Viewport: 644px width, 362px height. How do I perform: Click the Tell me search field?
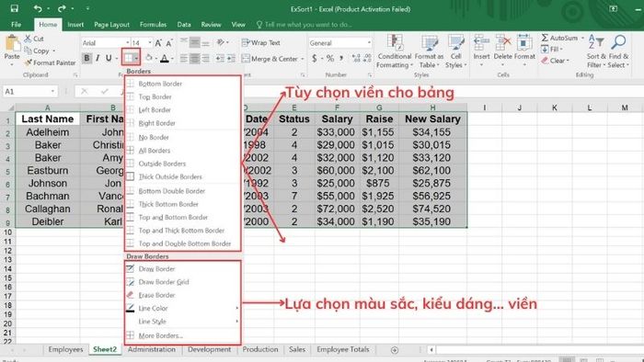tap(305, 25)
